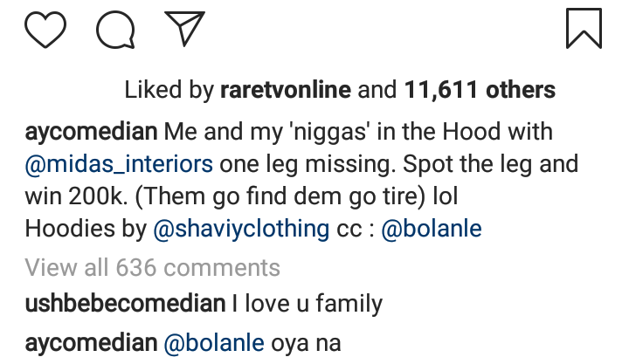Open aycomedian's profile from the caption
629x364 pixels.
(x=92, y=133)
